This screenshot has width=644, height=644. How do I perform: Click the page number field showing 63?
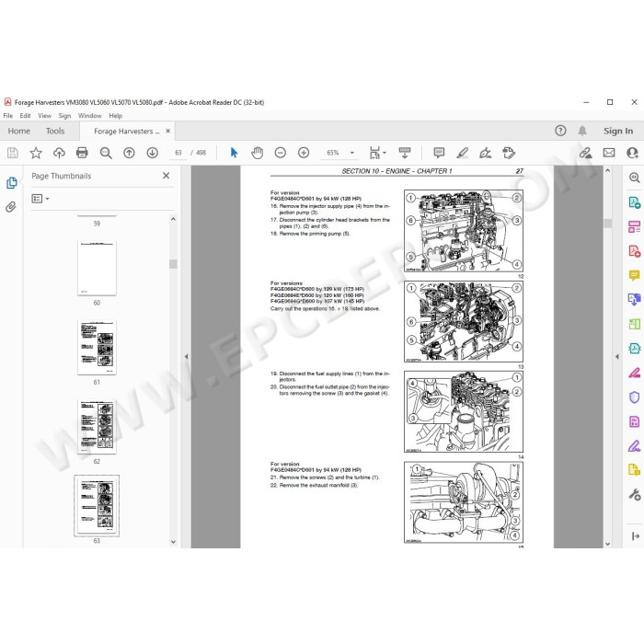point(178,153)
